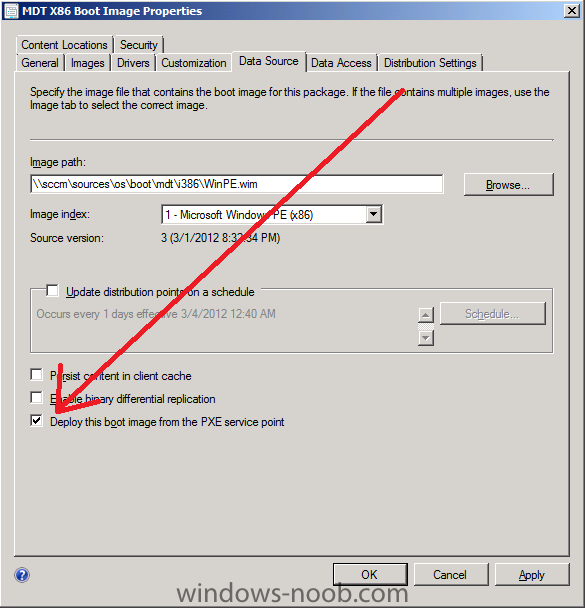Click the 'Source version:' label
This screenshot has height=608, width=585.
(67, 238)
